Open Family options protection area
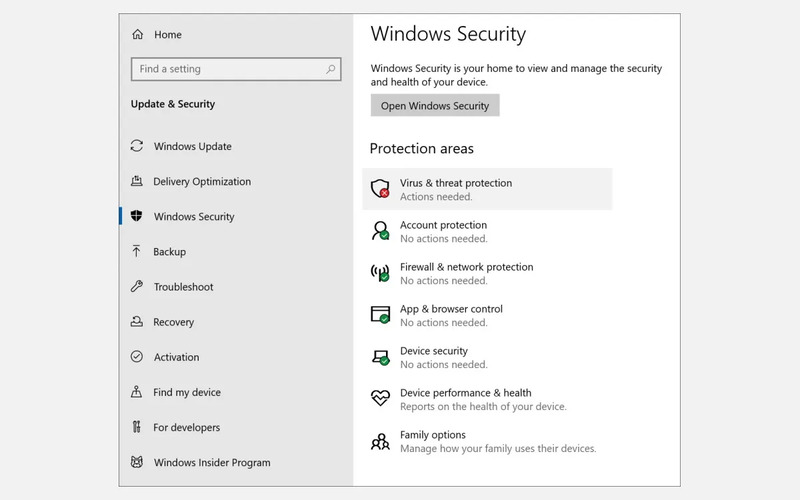This screenshot has width=800, height=500. (487, 441)
